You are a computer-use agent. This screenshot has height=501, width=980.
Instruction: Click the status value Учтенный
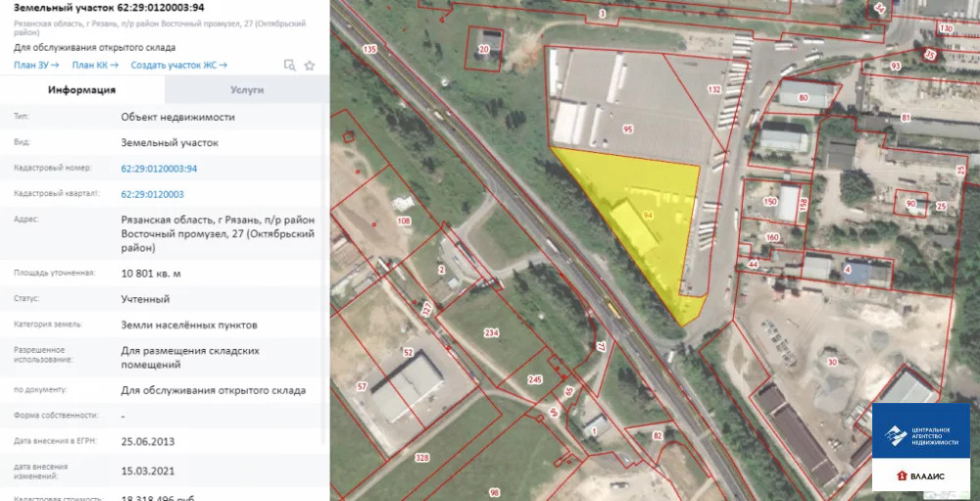[145, 299]
